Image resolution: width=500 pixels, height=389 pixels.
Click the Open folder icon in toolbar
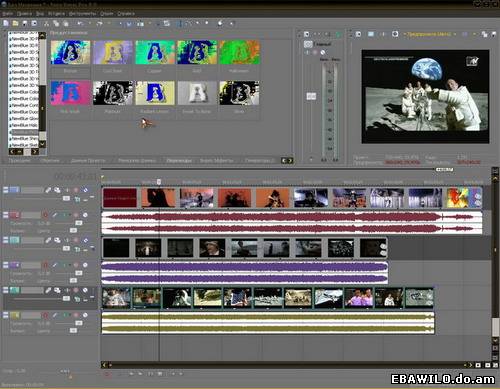(x=15, y=23)
